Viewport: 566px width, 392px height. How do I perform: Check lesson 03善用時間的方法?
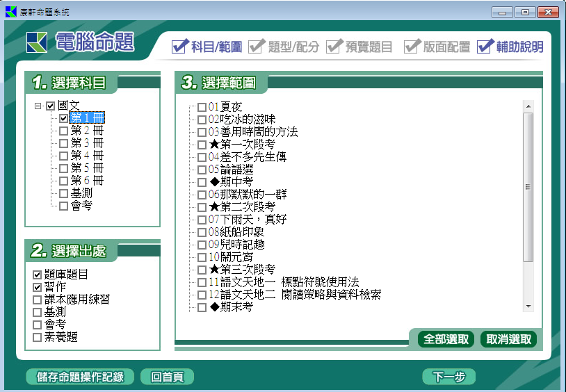pos(202,132)
